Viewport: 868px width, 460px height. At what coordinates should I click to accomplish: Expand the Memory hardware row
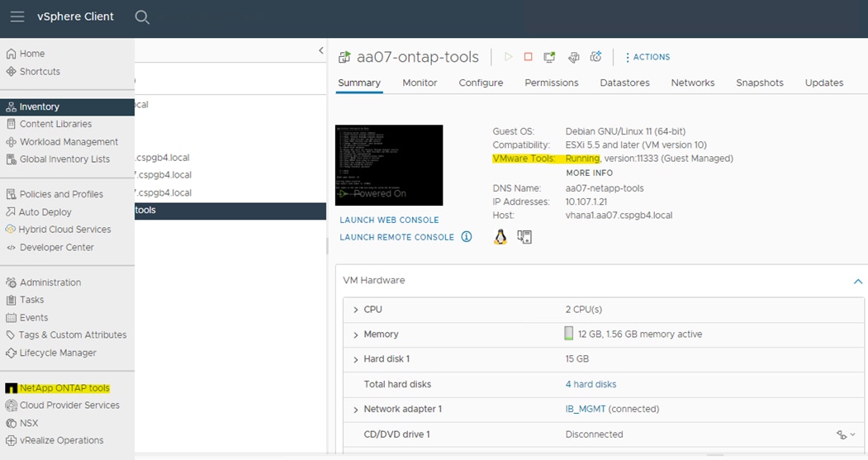(355, 335)
